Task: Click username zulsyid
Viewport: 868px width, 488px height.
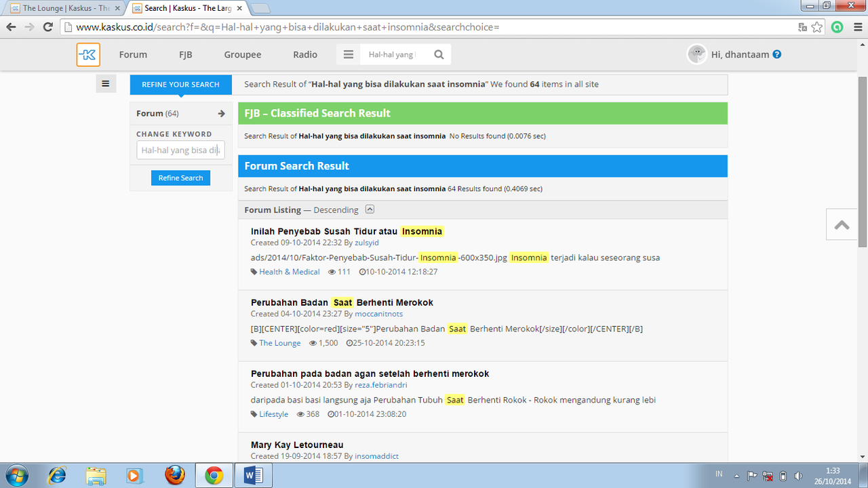Action: click(367, 243)
